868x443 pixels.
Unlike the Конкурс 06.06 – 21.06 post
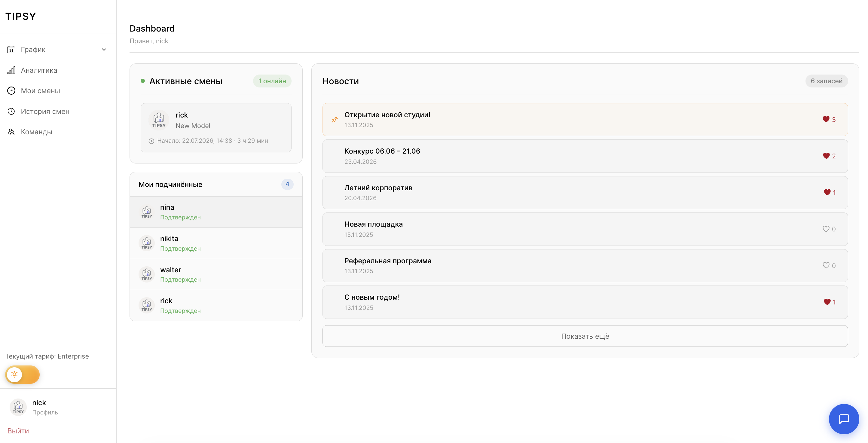coord(826,156)
